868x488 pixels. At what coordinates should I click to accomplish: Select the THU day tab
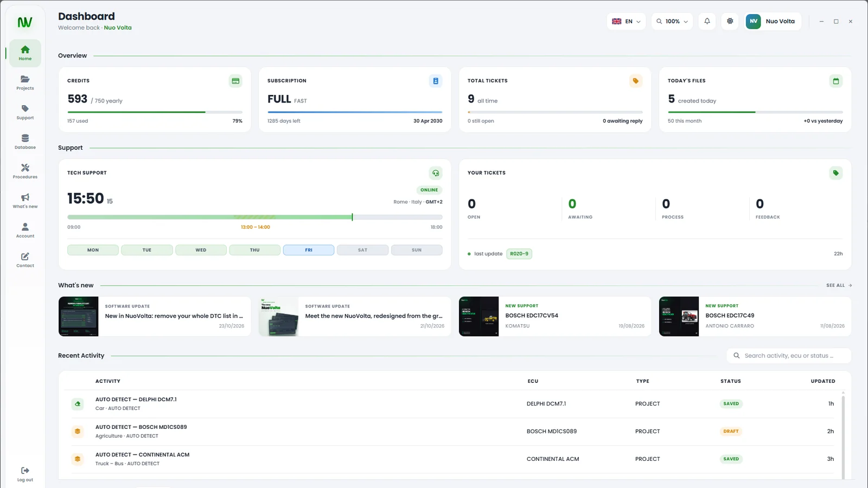click(x=255, y=250)
